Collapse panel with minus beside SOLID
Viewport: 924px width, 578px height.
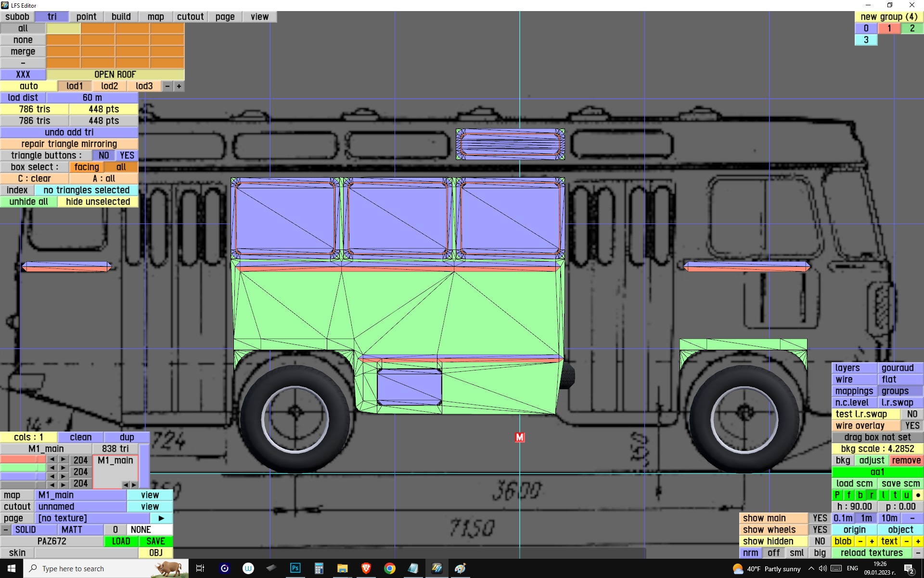click(5, 530)
